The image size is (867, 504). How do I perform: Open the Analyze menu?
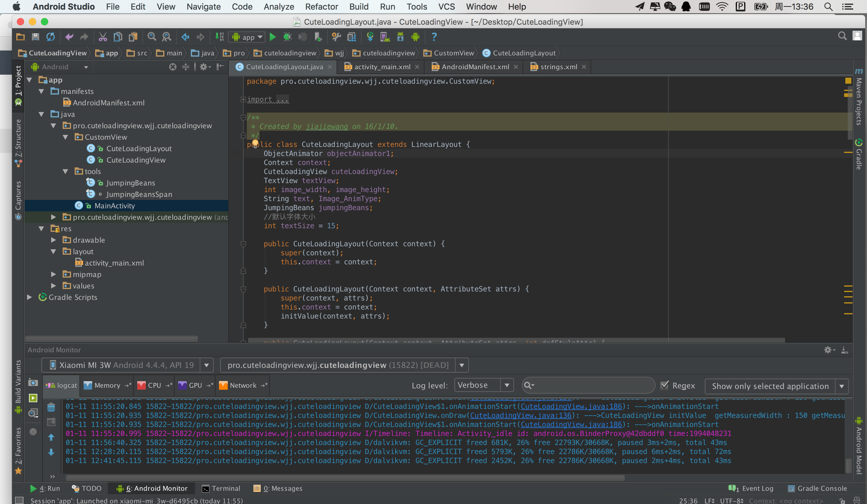pos(279,7)
